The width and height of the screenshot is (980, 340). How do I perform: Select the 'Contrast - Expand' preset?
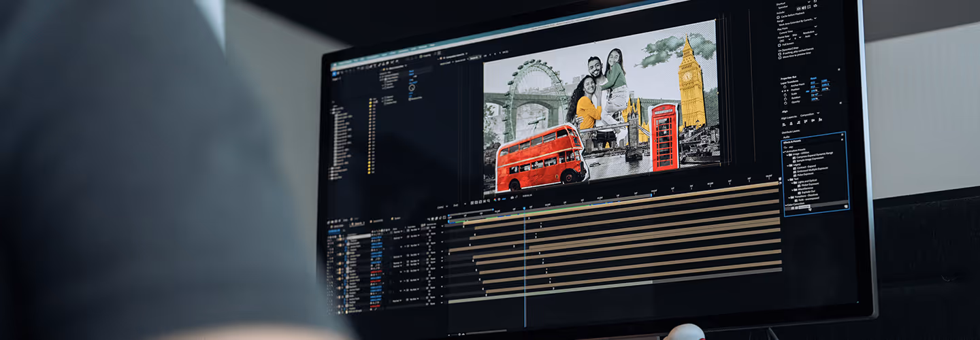(x=806, y=167)
